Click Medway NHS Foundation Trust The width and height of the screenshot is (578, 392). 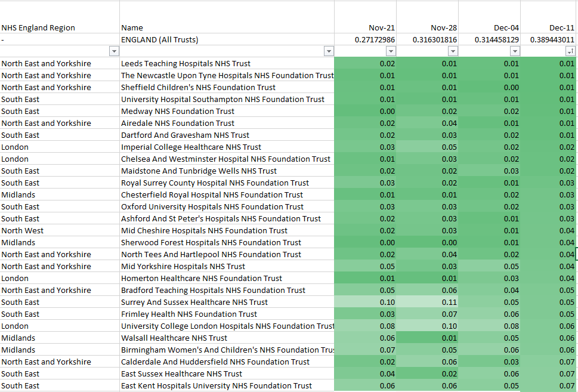[x=227, y=111]
